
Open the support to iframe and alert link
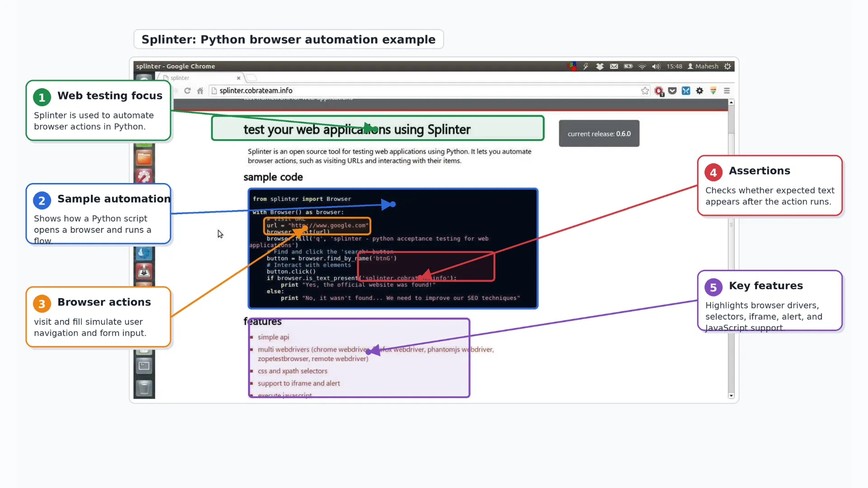point(299,383)
